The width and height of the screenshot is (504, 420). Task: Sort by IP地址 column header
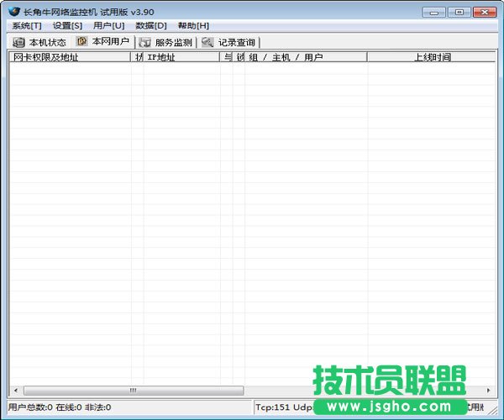(181, 57)
